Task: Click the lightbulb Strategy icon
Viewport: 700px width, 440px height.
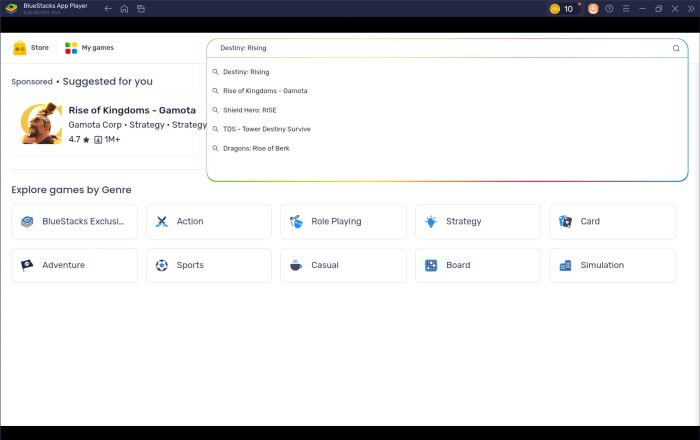Action: (x=431, y=221)
